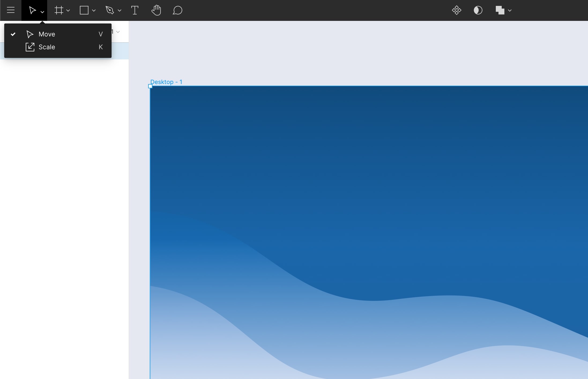588x379 pixels.
Task: Click the Desktop - 1 frame label
Action: [166, 82]
